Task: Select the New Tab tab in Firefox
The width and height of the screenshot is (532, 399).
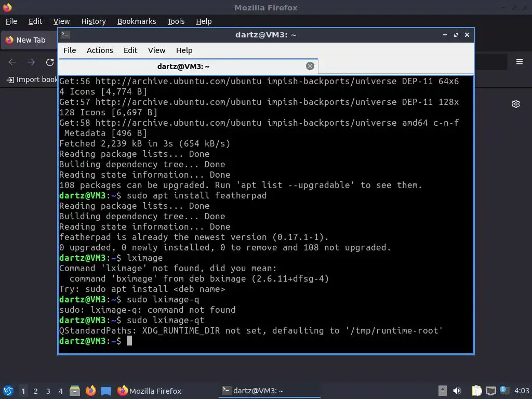Action: (x=30, y=40)
